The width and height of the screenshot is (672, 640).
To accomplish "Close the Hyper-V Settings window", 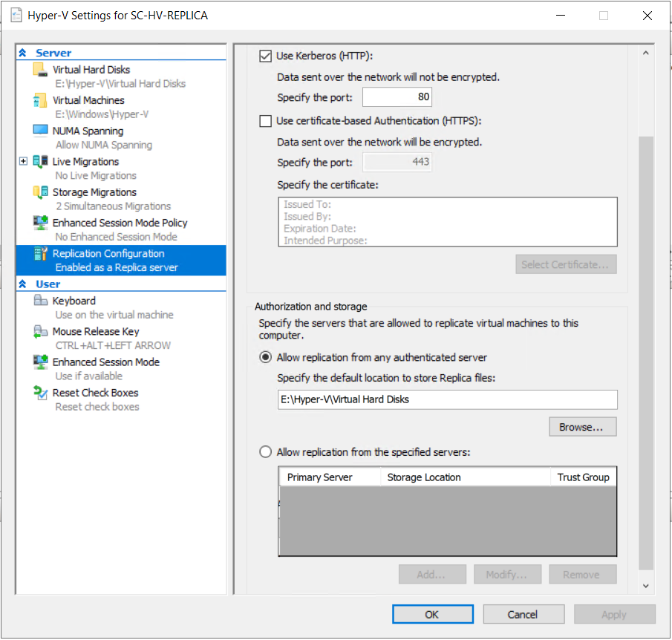I will pos(647,16).
